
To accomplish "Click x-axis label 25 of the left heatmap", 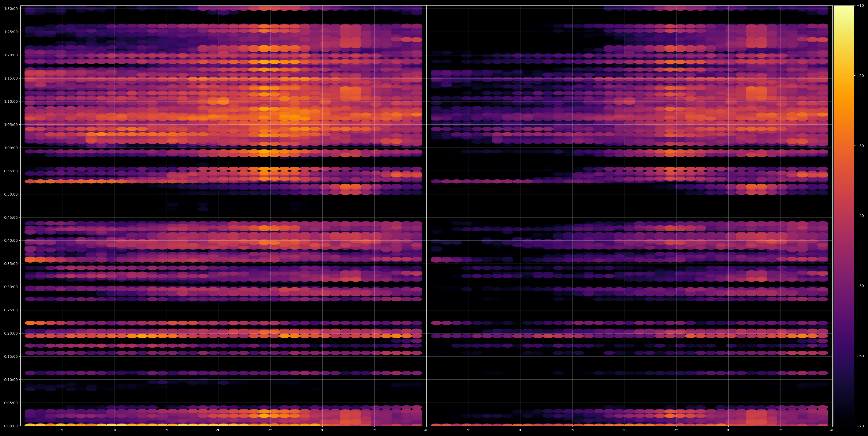I will click(x=270, y=430).
